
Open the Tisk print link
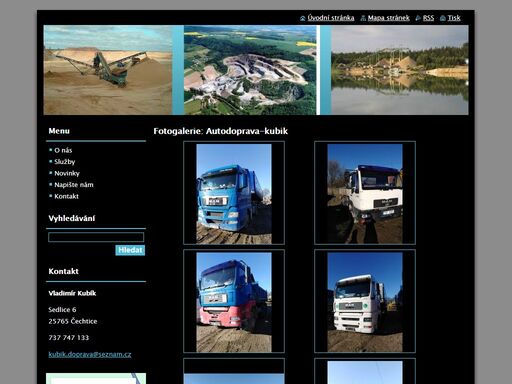(x=454, y=18)
